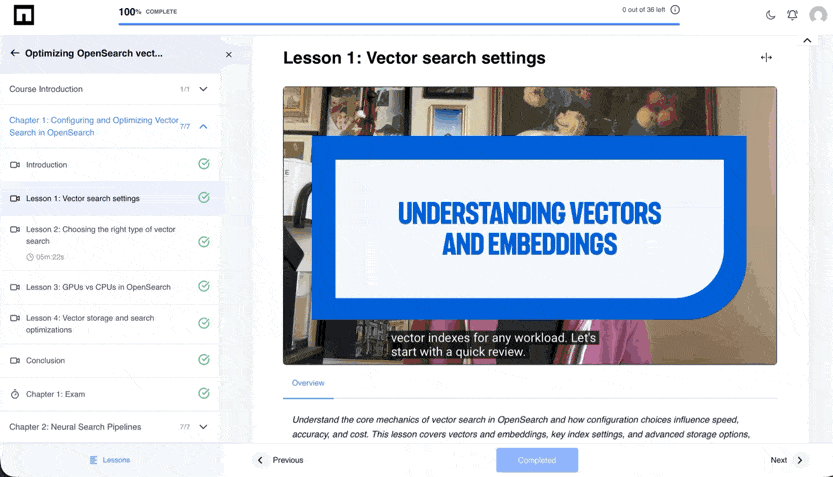Open Lesson 2: Choosing the right type
The height and width of the screenshot is (477, 833).
coord(110,243)
